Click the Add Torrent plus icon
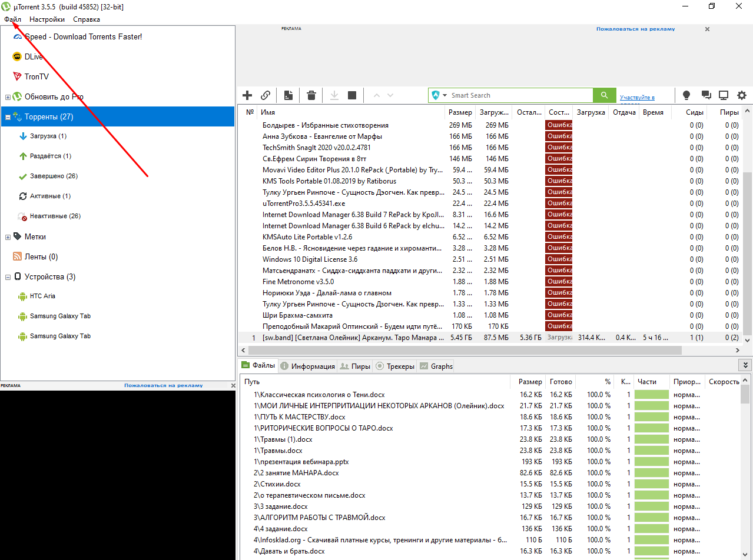This screenshot has width=753, height=560. click(247, 95)
